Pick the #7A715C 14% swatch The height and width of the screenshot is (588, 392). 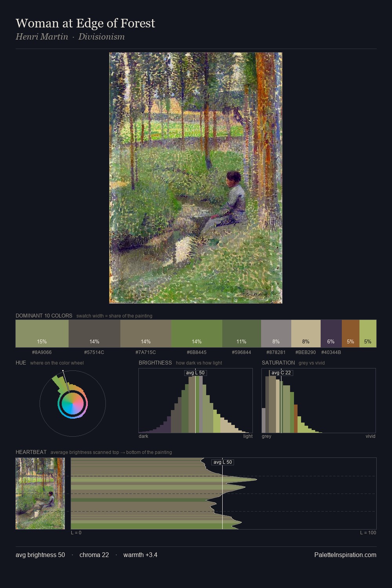click(x=146, y=334)
